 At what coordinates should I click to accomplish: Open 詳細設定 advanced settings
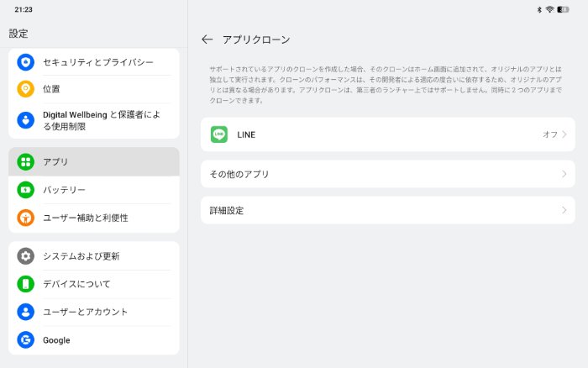(227, 210)
